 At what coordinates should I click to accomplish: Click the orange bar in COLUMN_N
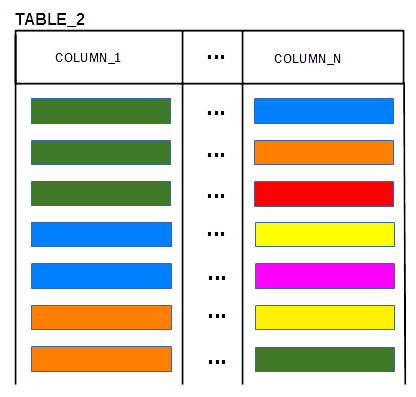324,153
